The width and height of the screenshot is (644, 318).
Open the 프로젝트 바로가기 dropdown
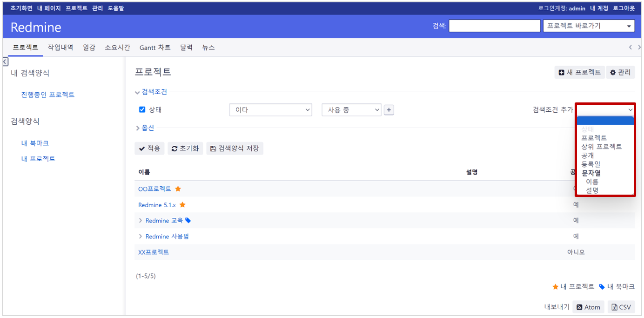coord(589,26)
